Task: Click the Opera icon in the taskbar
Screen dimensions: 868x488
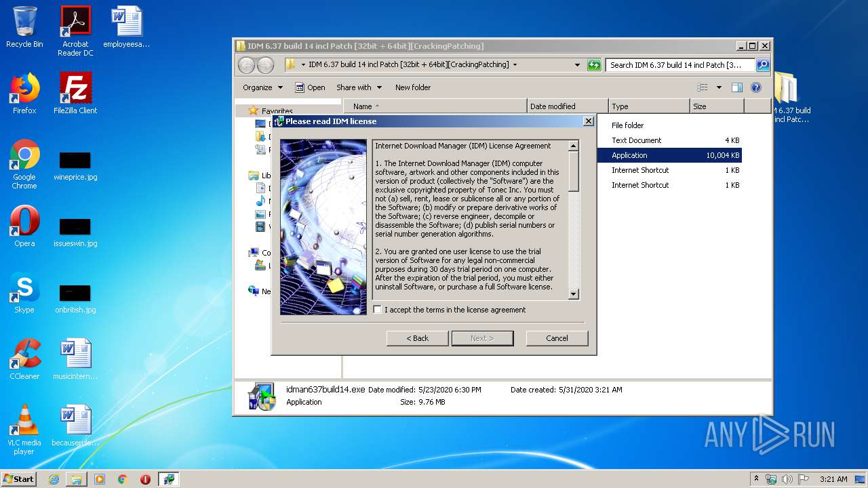Action: click(x=146, y=479)
